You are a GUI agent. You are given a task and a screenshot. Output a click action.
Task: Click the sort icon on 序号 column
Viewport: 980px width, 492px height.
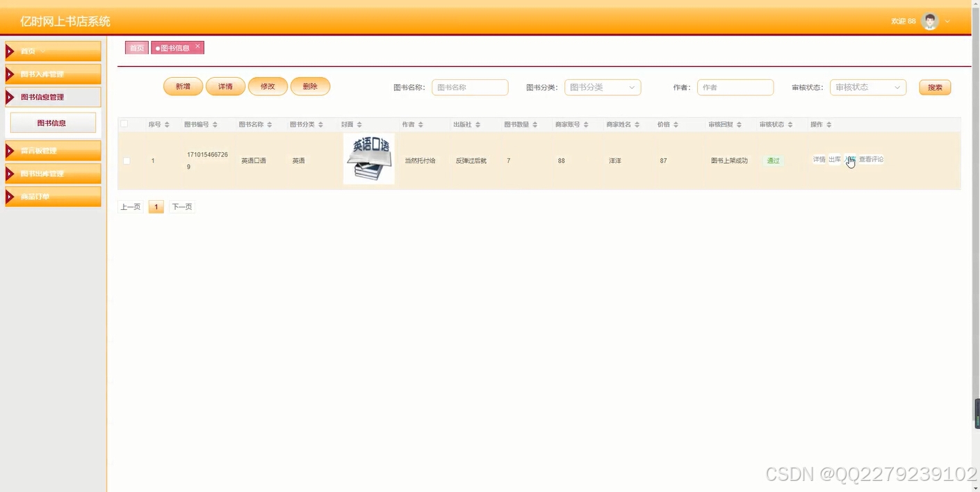point(166,124)
